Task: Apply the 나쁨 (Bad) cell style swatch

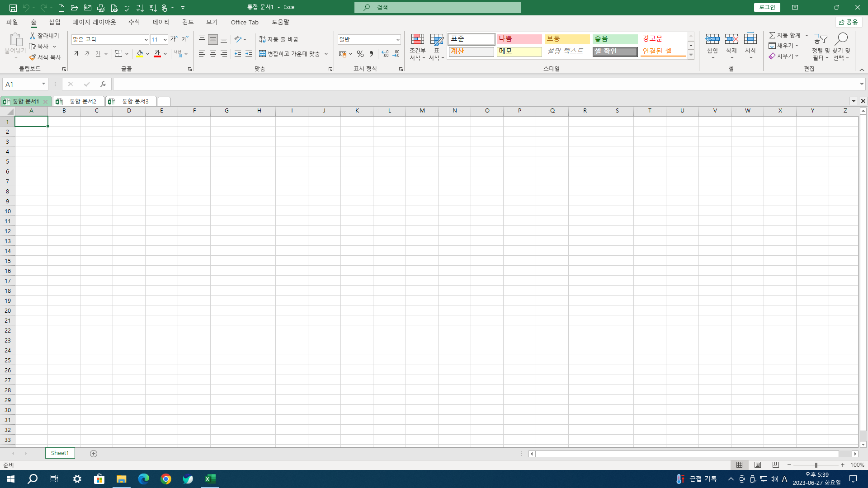Action: click(519, 39)
